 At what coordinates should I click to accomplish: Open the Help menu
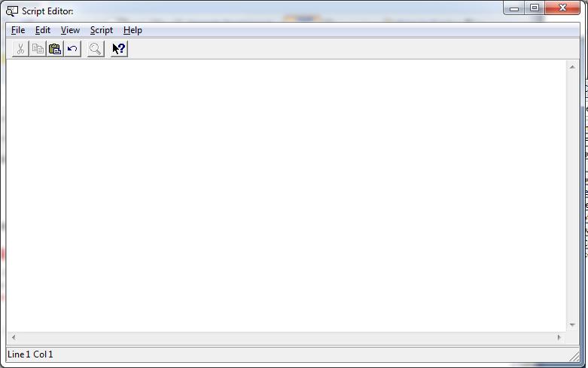pos(133,30)
